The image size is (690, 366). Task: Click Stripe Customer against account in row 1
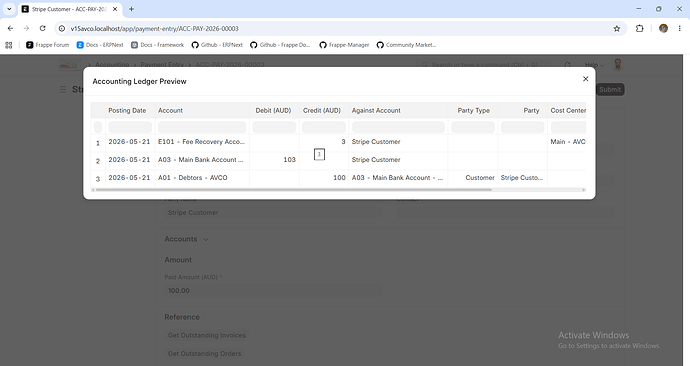tap(376, 142)
